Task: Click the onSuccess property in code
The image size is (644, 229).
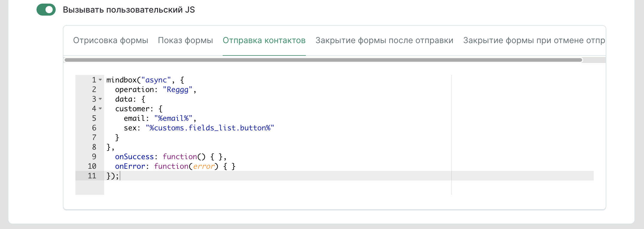Action: [134, 157]
